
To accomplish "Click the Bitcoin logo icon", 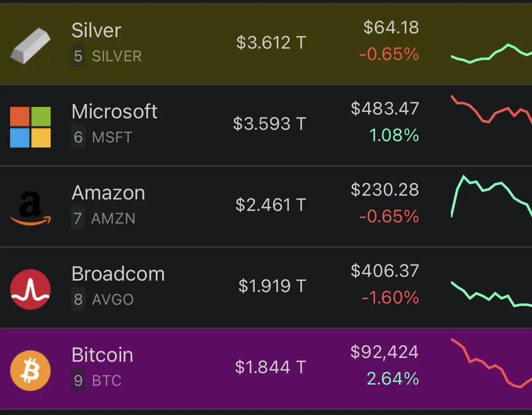I will click(30, 370).
